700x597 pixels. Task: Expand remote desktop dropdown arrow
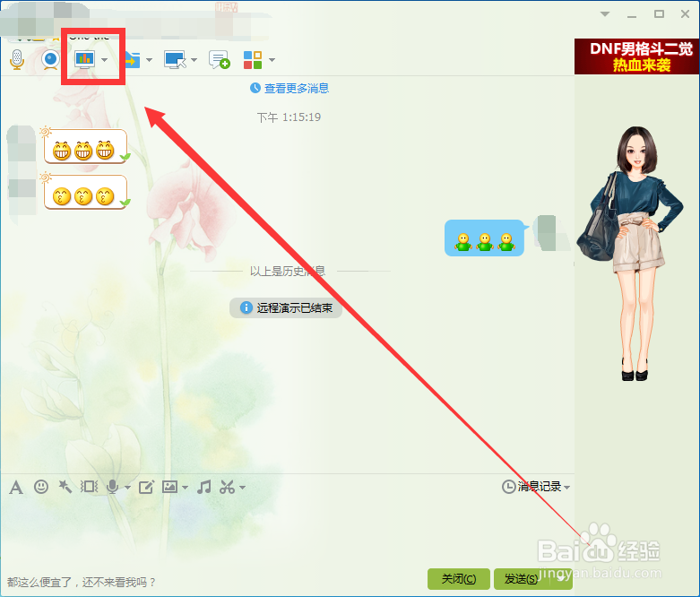pos(194,60)
